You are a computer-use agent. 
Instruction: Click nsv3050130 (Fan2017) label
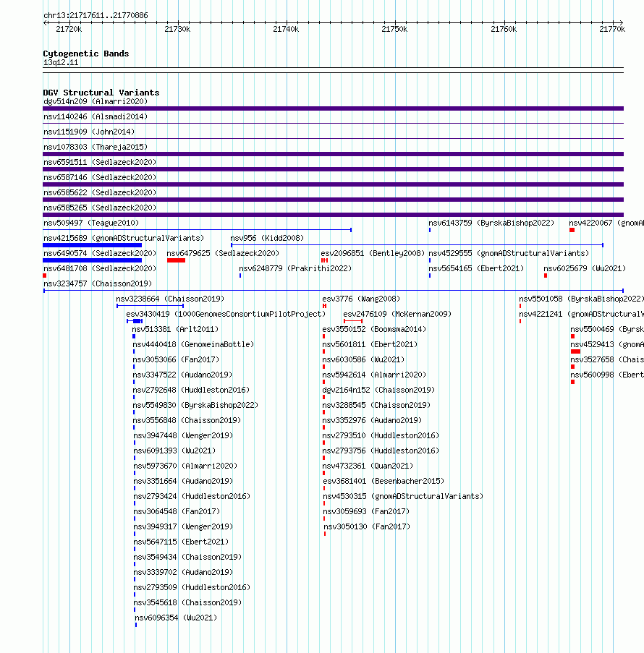coord(368,527)
